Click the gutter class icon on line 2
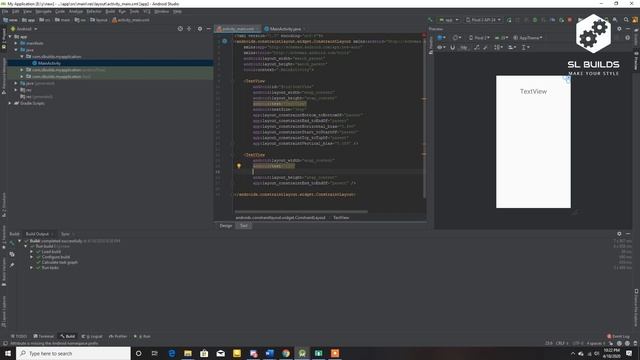 pyautogui.click(x=224, y=41)
